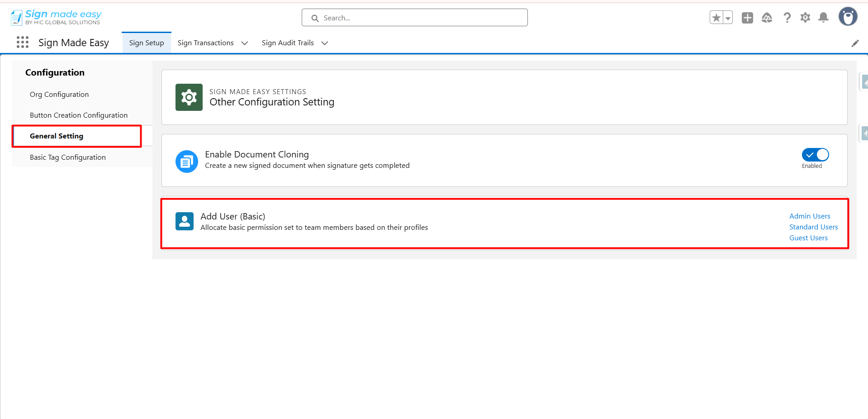Open the Setup gear menu
Image resolution: width=868 pixels, height=419 pixels.
[805, 18]
